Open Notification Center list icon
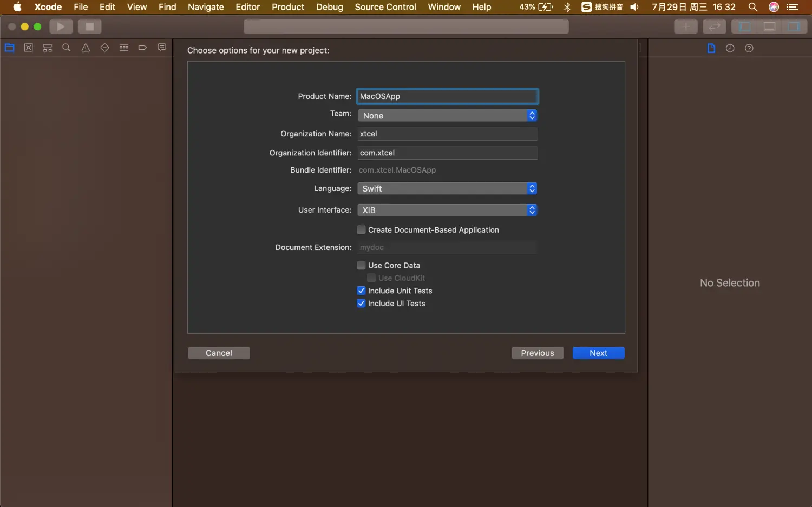The height and width of the screenshot is (507, 812). (x=793, y=7)
